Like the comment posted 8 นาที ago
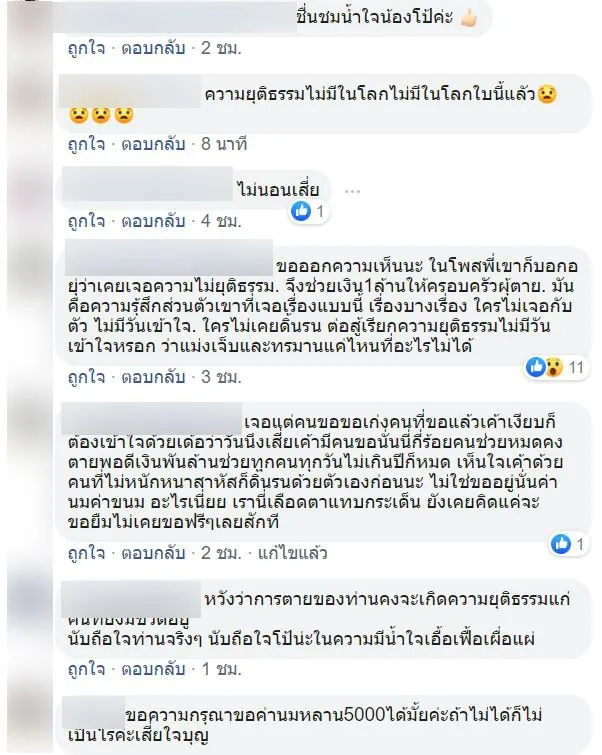This screenshot has height=755, width=602. tap(86, 144)
